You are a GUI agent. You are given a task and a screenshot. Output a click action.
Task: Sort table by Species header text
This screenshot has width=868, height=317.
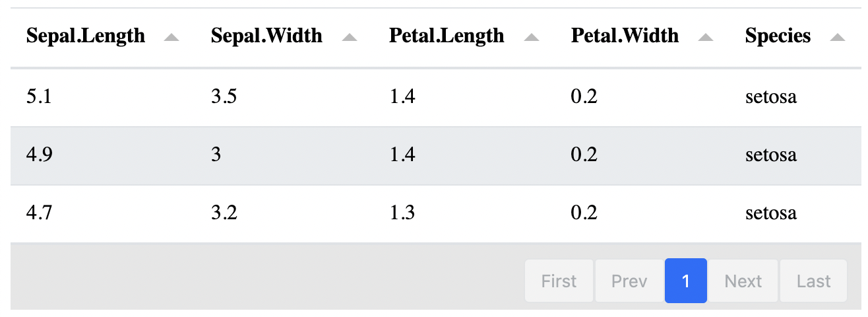[x=778, y=36]
